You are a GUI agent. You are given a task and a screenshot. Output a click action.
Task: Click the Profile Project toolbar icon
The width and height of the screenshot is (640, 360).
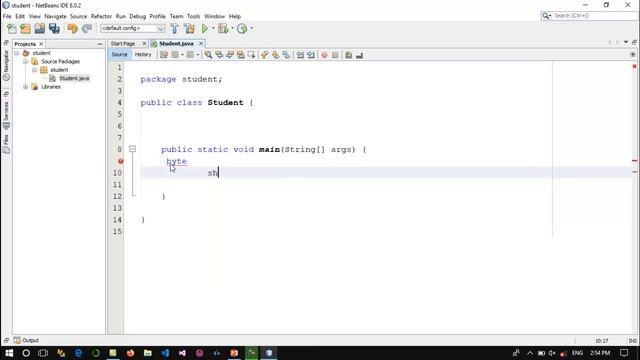pos(242,28)
